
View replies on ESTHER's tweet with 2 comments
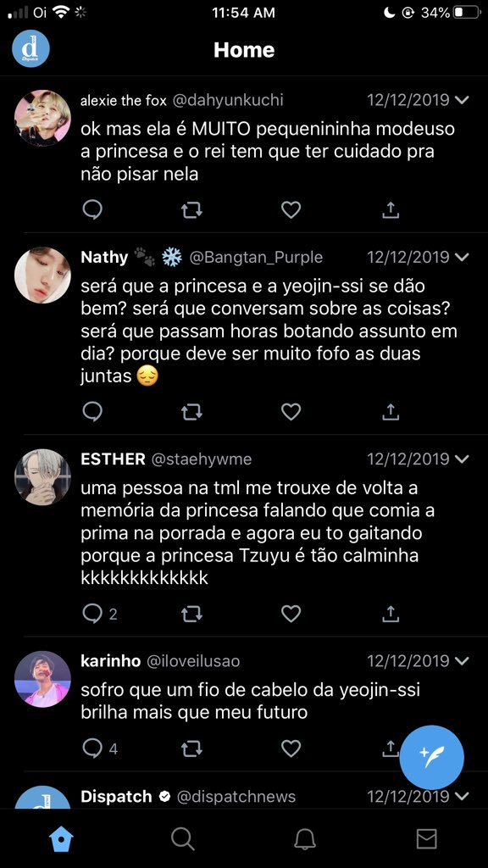coord(100,614)
